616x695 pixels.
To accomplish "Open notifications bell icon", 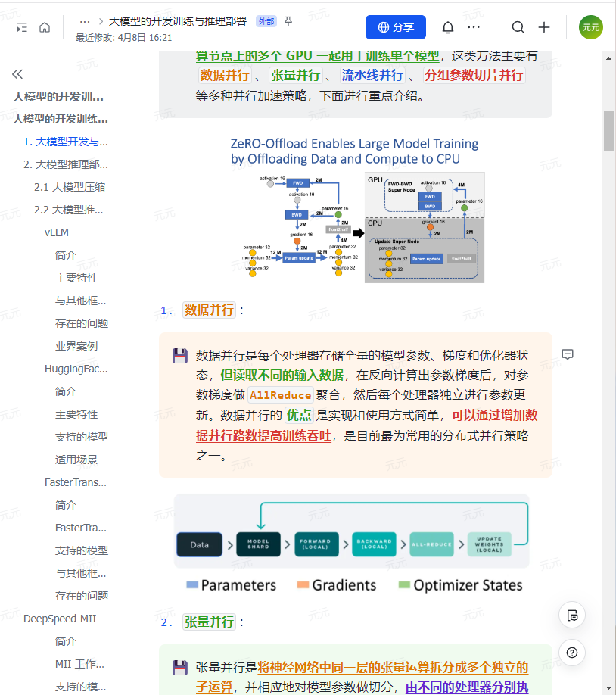I will 448,27.
